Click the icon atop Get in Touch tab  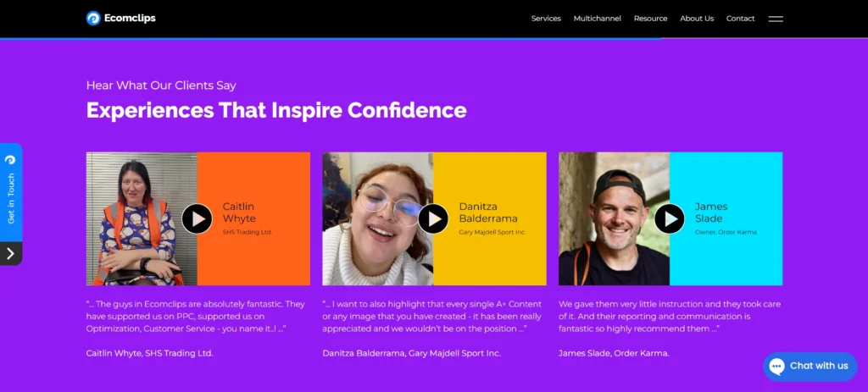[10, 159]
